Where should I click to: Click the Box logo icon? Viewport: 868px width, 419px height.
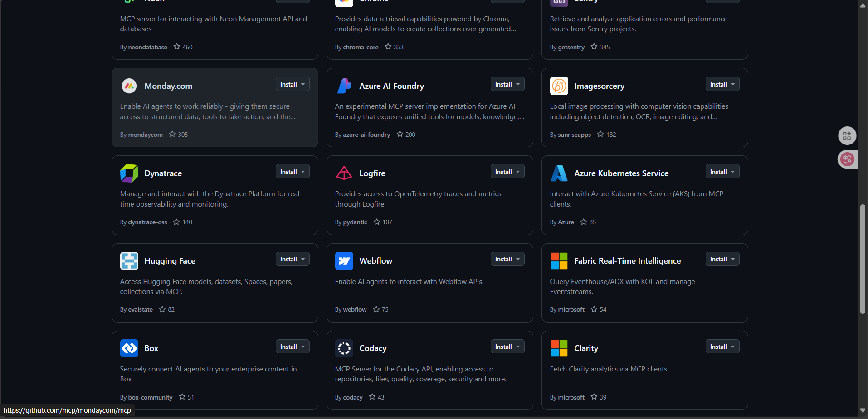pos(129,348)
